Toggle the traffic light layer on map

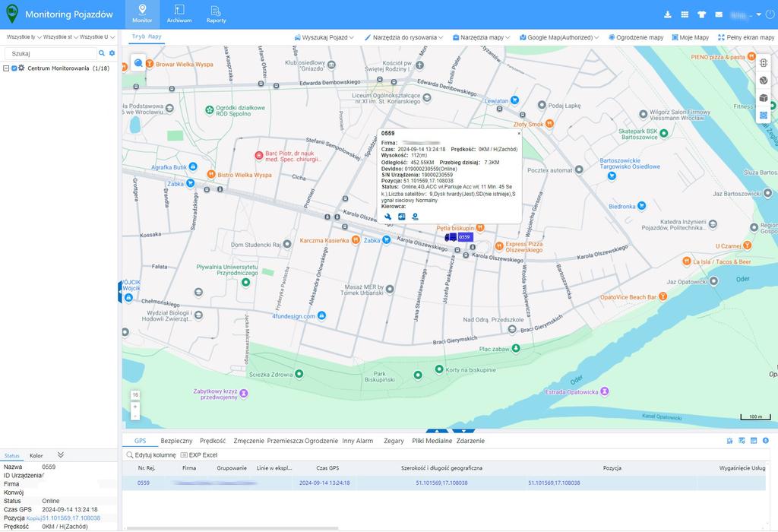764,63
